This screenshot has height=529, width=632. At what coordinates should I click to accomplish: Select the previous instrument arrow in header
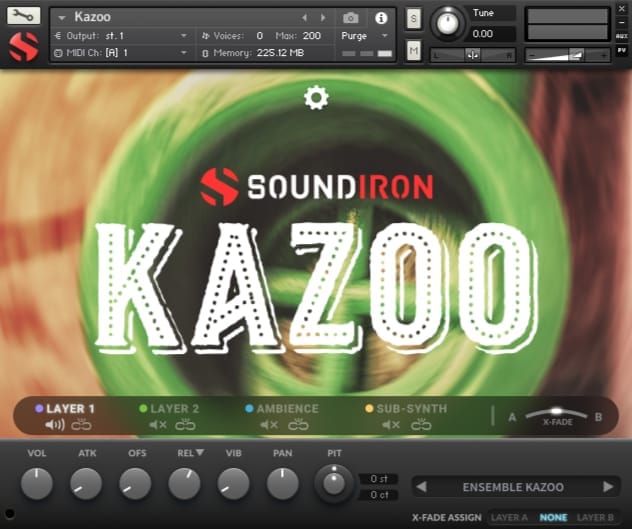coord(305,18)
